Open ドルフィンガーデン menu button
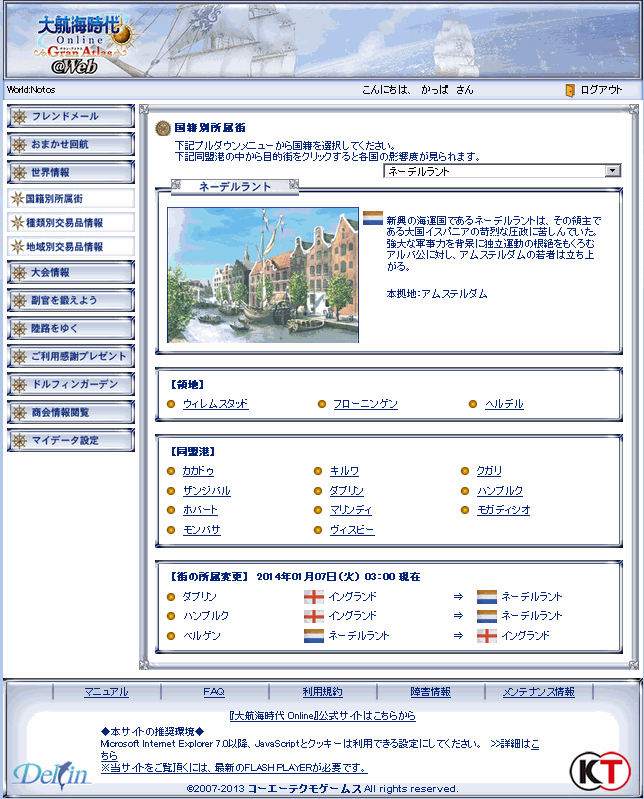Image resolution: width=644 pixels, height=799 pixels. 71,384
